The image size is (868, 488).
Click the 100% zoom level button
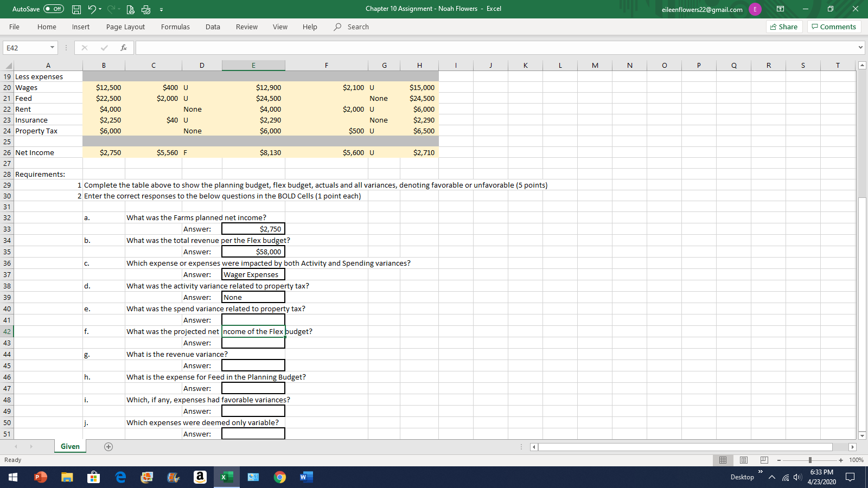(856, 460)
